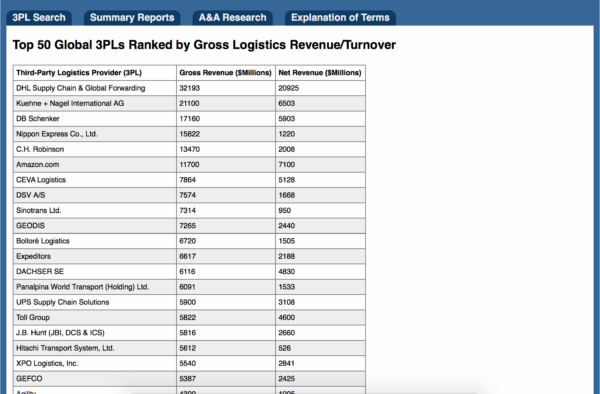The height and width of the screenshot is (394, 600).
Task: Click gross revenue value 5540
Action: [x=188, y=363]
